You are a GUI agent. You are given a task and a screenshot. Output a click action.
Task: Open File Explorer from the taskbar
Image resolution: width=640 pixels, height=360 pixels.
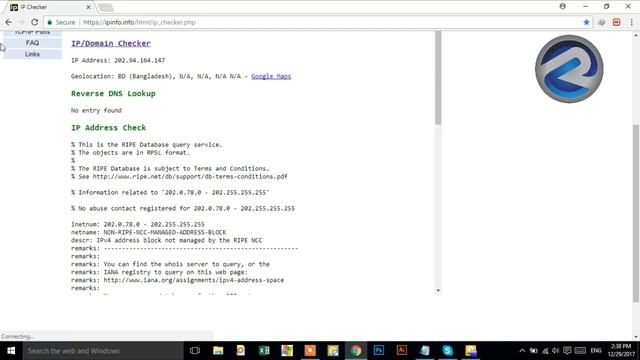[x=218, y=351]
